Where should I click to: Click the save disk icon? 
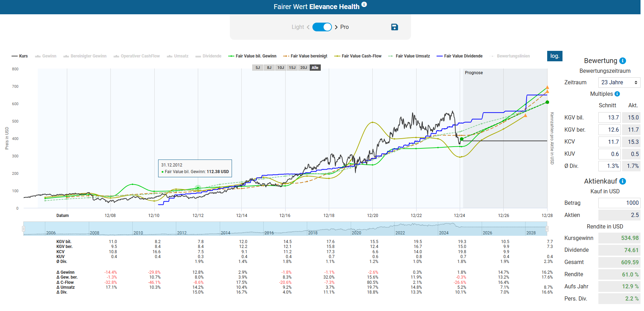pos(394,27)
